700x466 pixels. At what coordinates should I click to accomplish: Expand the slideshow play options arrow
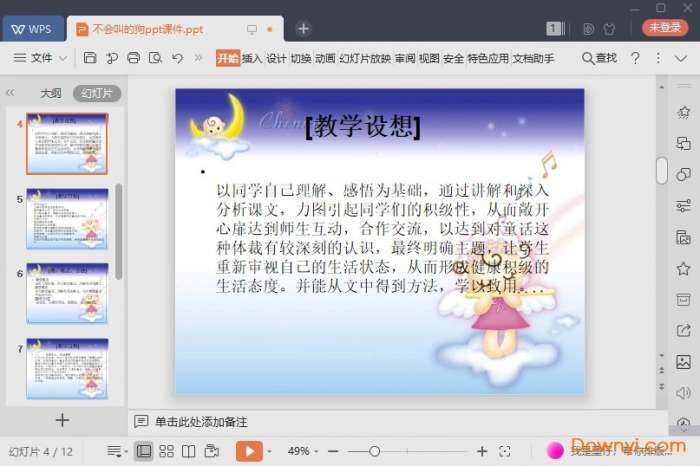coord(269,452)
